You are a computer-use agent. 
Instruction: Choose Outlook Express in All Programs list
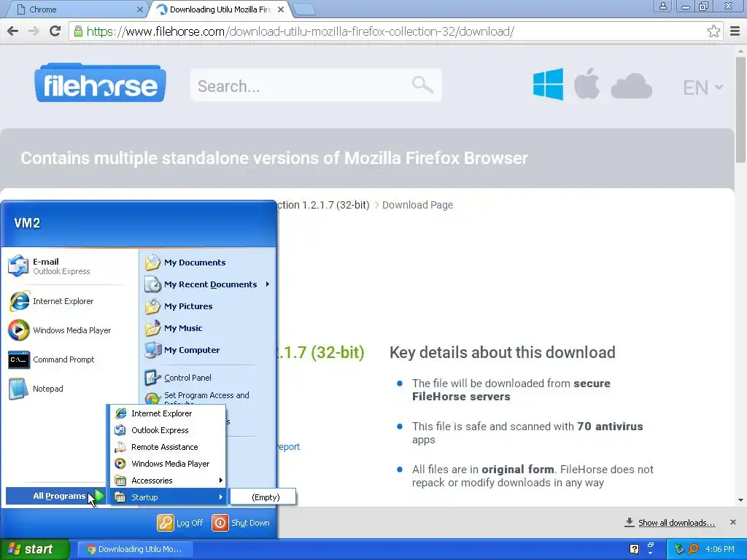pos(168,430)
